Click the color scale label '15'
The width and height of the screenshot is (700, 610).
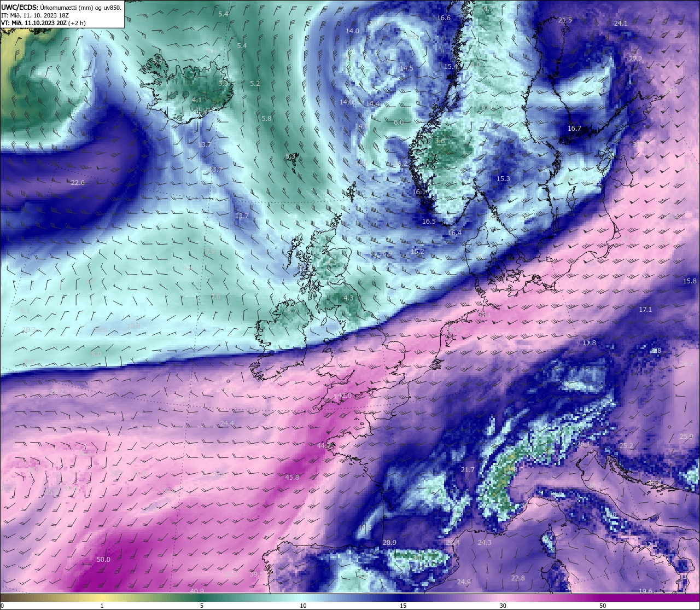pyautogui.click(x=403, y=606)
